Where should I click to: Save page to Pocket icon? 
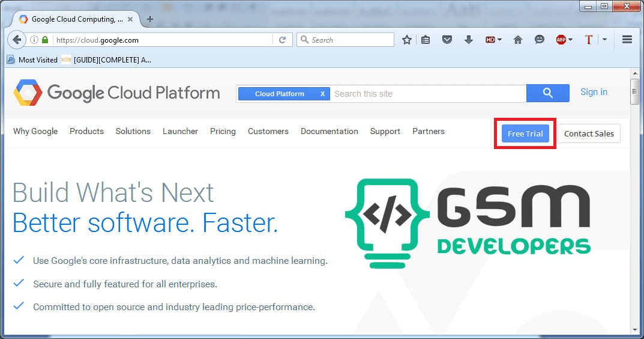click(447, 40)
